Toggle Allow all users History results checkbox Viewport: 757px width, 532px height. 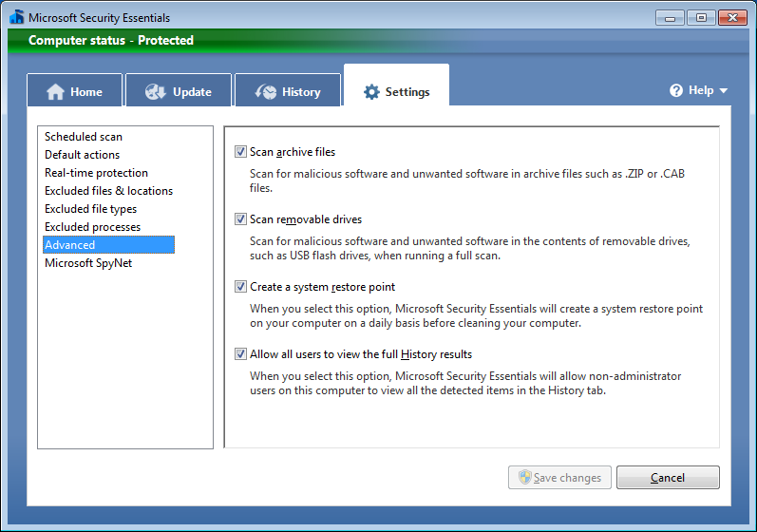coord(240,354)
